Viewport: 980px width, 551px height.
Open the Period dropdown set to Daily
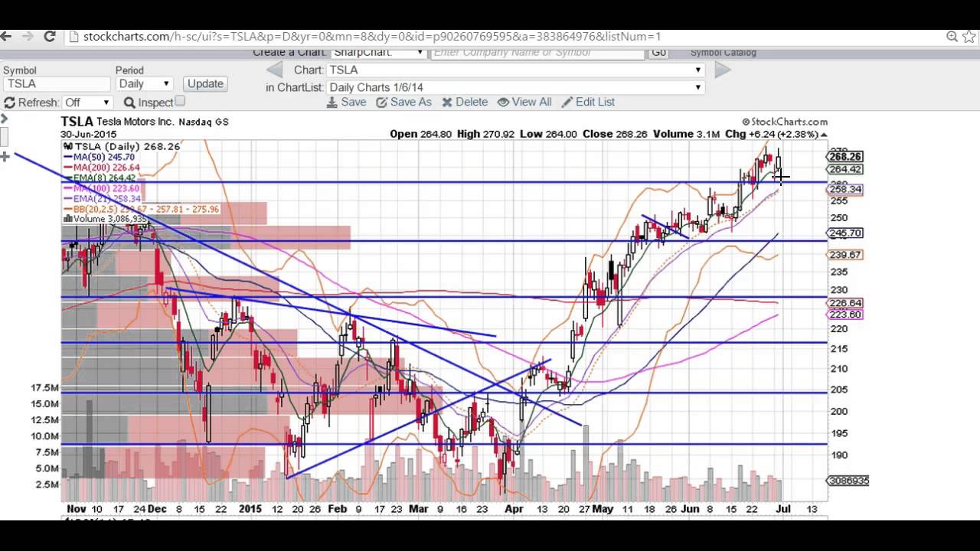click(144, 84)
